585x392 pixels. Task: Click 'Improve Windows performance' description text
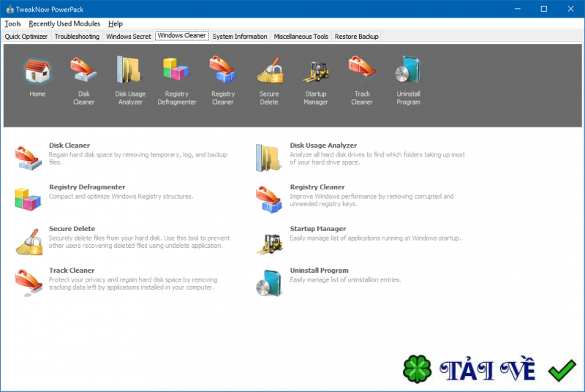[372, 200]
